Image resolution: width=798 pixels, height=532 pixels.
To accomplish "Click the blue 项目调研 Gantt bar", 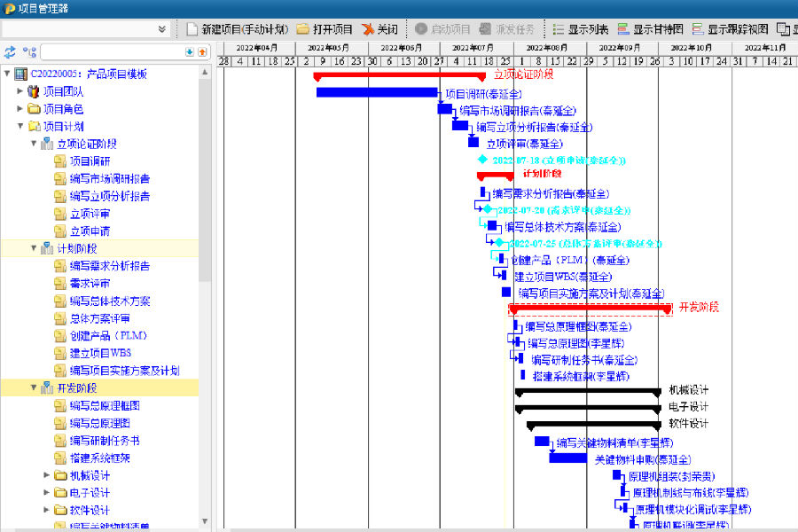I will pos(377,92).
